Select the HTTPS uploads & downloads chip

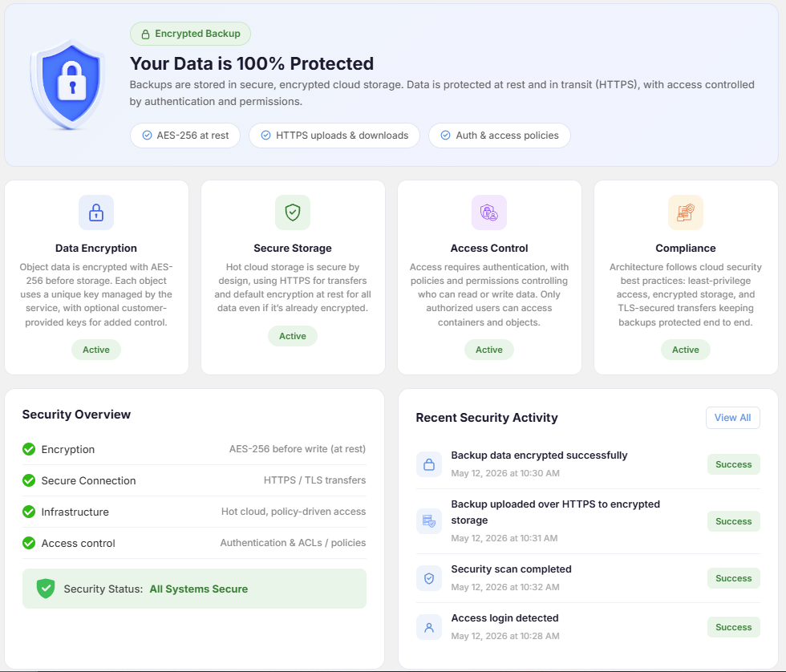pyautogui.click(x=334, y=136)
